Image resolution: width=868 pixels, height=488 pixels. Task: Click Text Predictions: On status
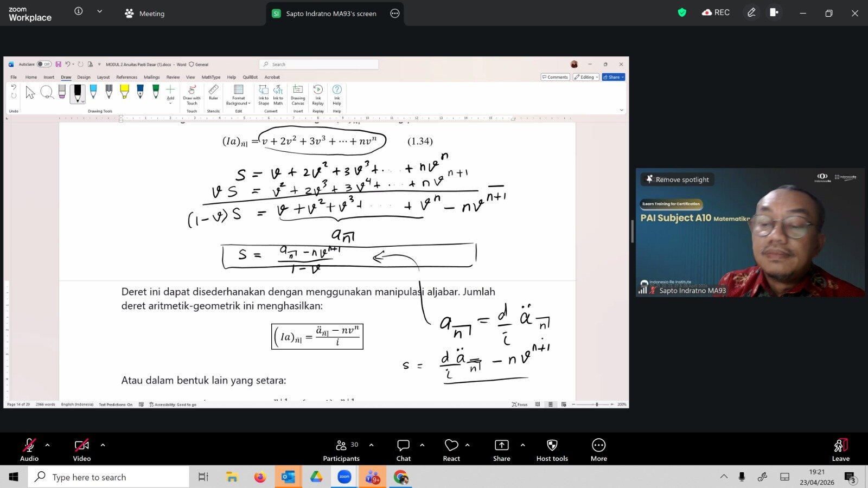pos(116,404)
